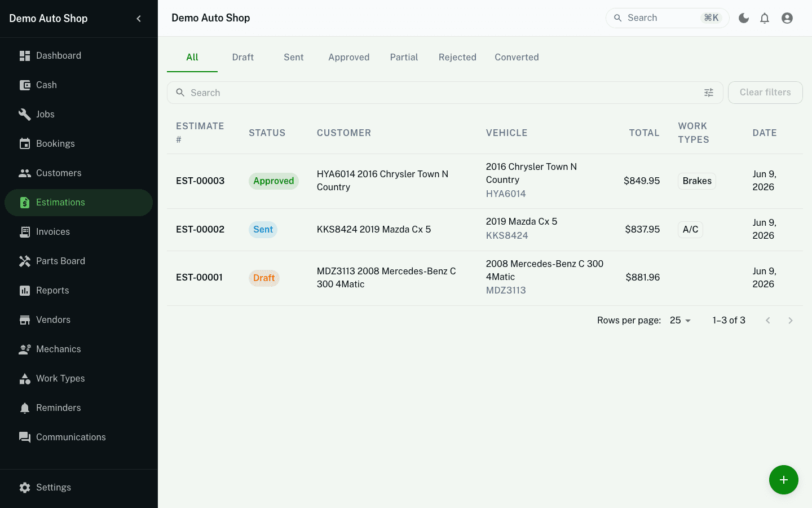The width and height of the screenshot is (812, 508).
Task: Go to the next page arrow
Action: point(791,321)
